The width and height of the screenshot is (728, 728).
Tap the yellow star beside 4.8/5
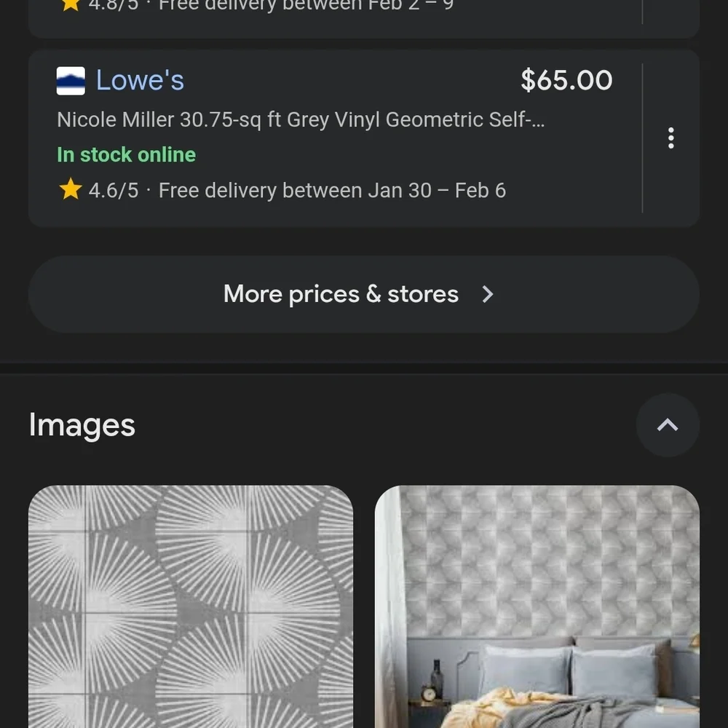tap(71, 5)
